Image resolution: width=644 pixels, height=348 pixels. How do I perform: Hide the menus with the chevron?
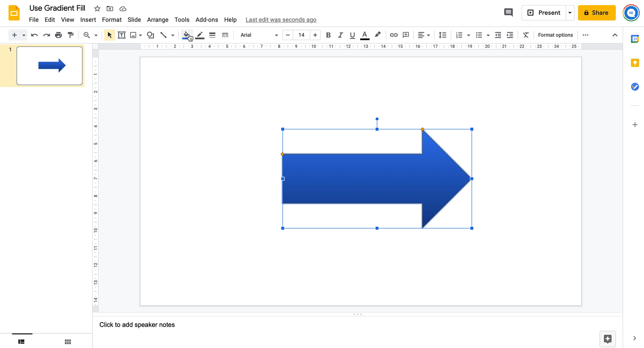click(x=615, y=35)
